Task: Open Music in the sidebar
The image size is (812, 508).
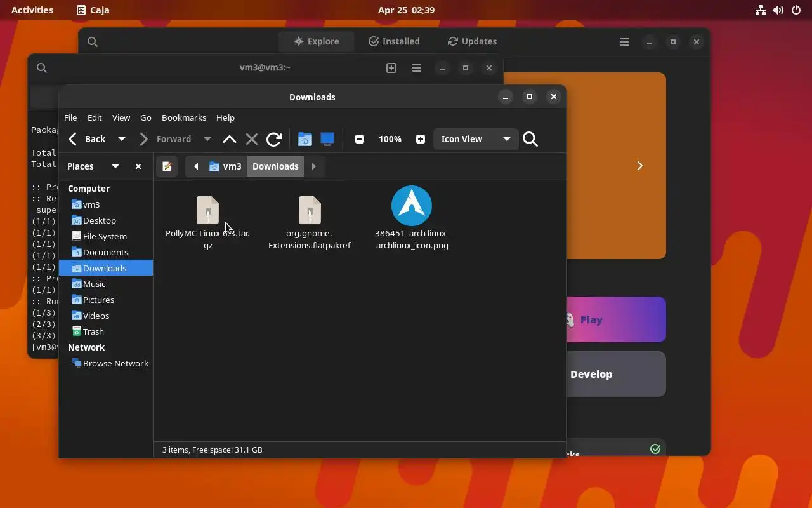Action: (x=106, y=284)
